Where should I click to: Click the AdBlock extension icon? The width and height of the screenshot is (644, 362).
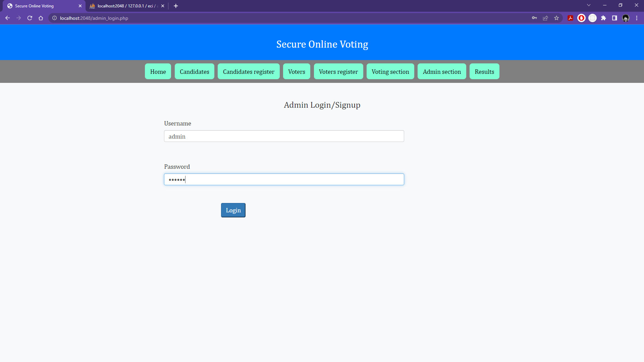point(581,18)
